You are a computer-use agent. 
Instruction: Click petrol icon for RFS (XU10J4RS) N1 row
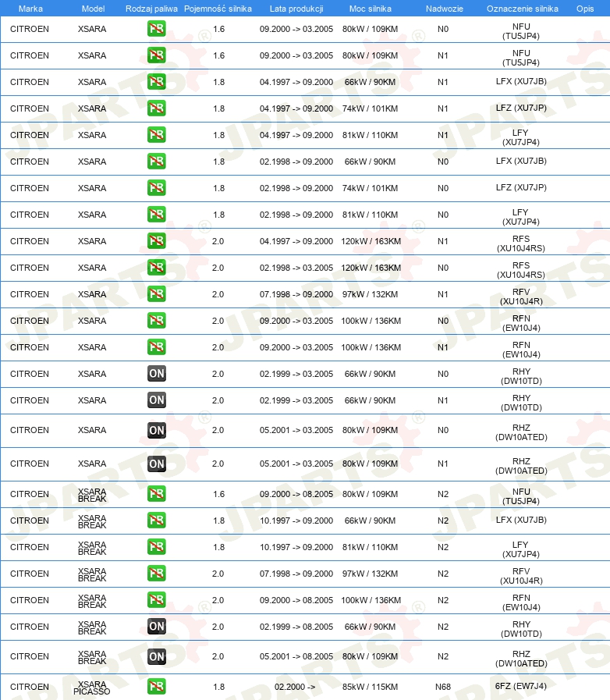click(x=157, y=241)
